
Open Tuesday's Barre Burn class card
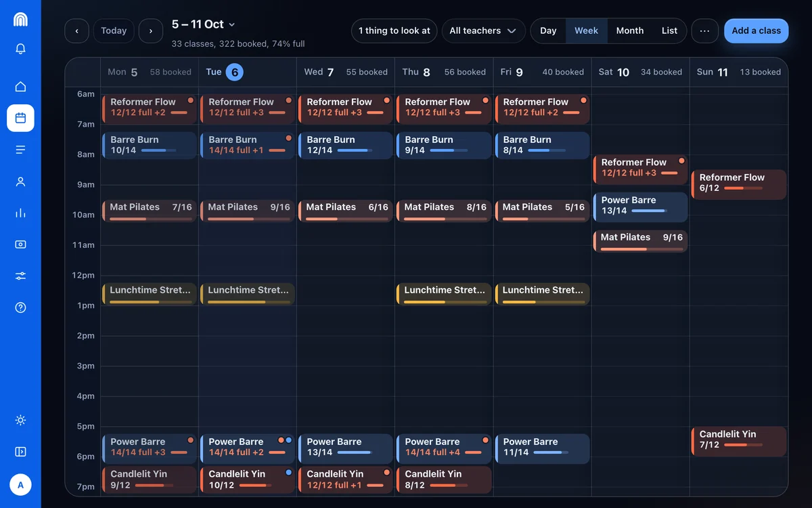[248, 146]
